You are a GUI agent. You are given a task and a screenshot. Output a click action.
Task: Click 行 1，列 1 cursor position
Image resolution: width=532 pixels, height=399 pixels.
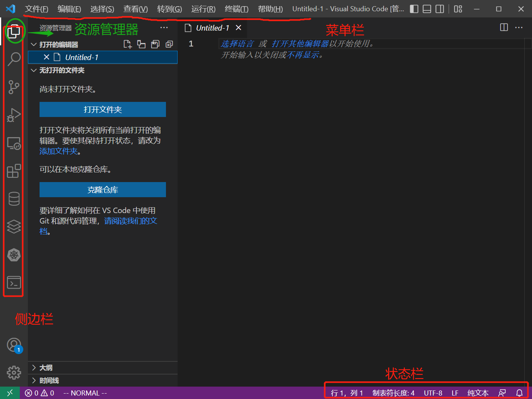click(347, 393)
